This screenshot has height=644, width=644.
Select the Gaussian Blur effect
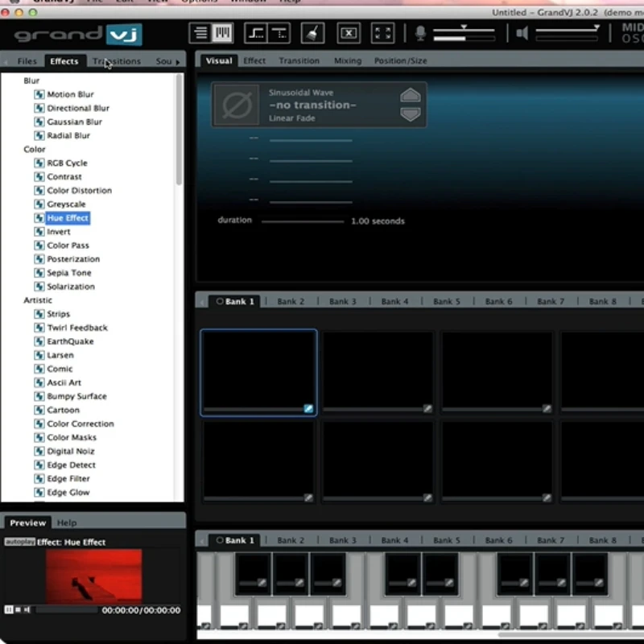pyautogui.click(x=74, y=122)
